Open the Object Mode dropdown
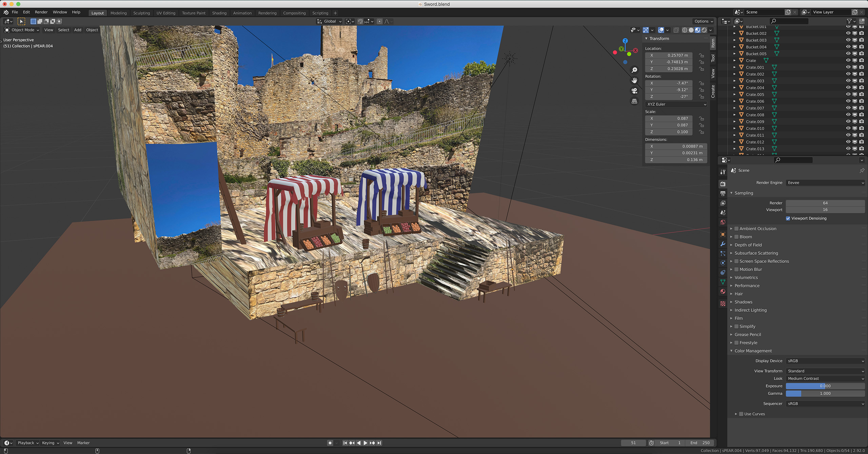The height and width of the screenshot is (454, 868). [22, 30]
